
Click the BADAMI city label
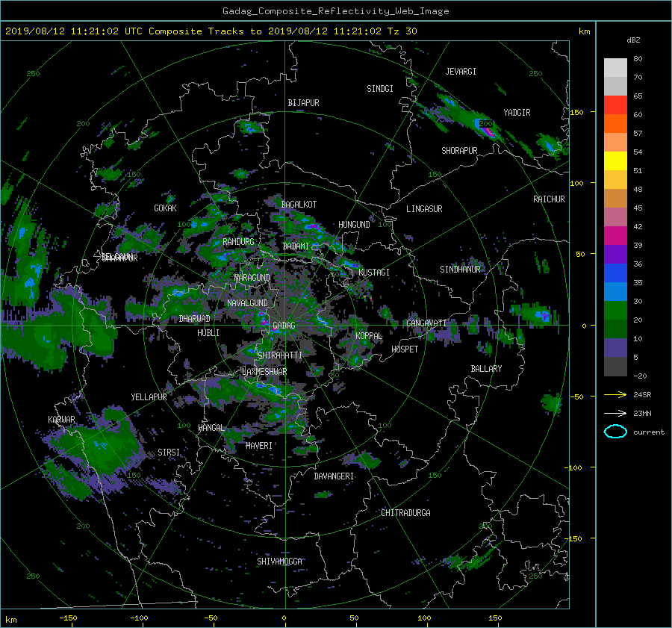tap(296, 246)
